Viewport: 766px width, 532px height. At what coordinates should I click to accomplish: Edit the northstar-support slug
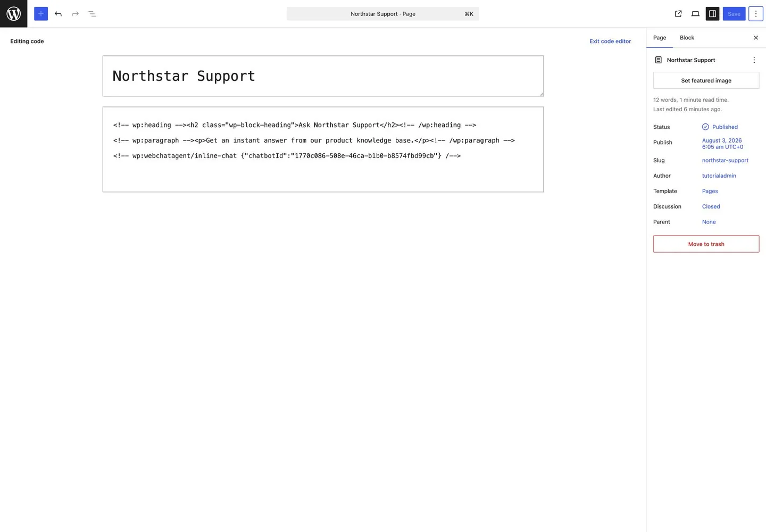[725, 160]
